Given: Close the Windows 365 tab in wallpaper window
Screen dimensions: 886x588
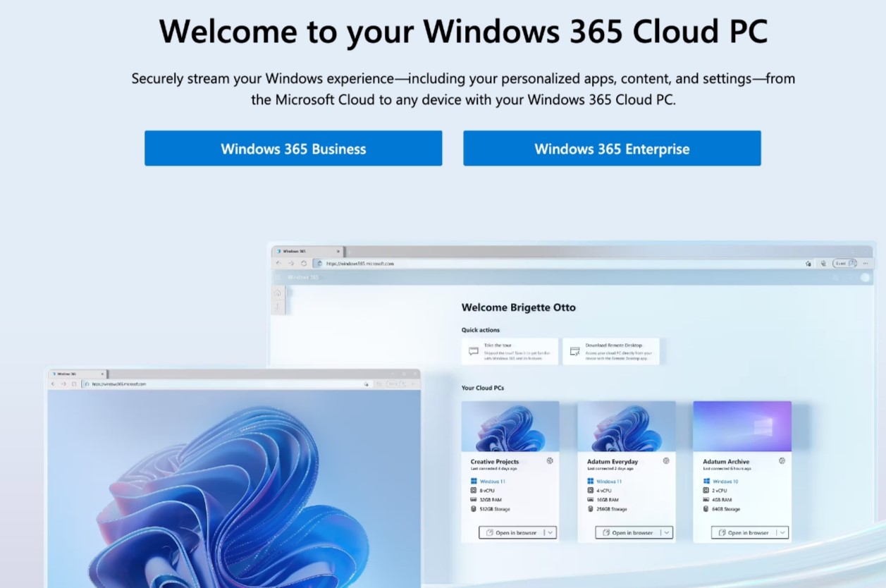Looking at the screenshot, I should point(103,374).
